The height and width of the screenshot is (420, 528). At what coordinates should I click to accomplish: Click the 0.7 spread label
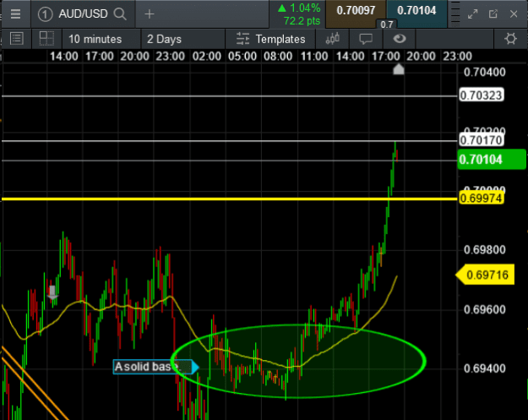coord(387,25)
